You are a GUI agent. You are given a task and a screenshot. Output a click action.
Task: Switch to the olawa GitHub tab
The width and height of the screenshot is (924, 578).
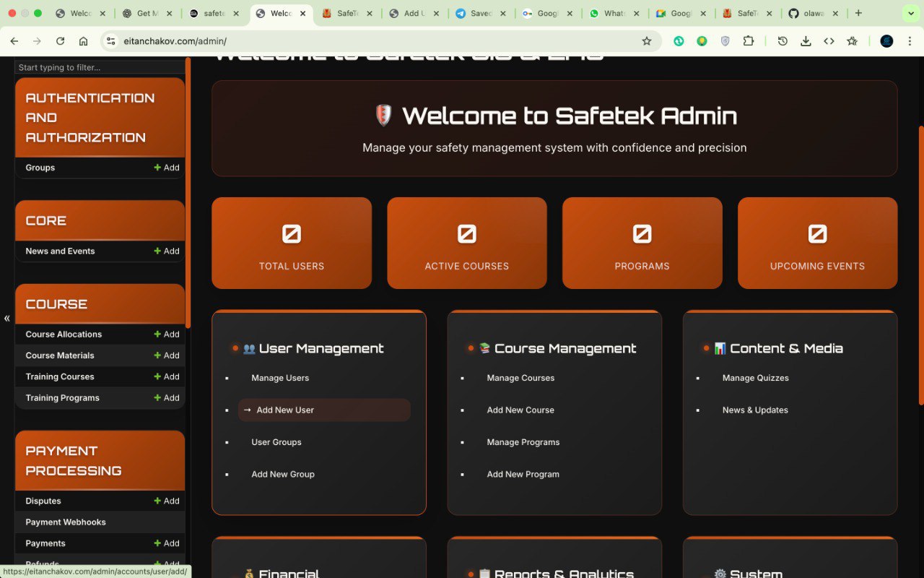[x=812, y=13]
